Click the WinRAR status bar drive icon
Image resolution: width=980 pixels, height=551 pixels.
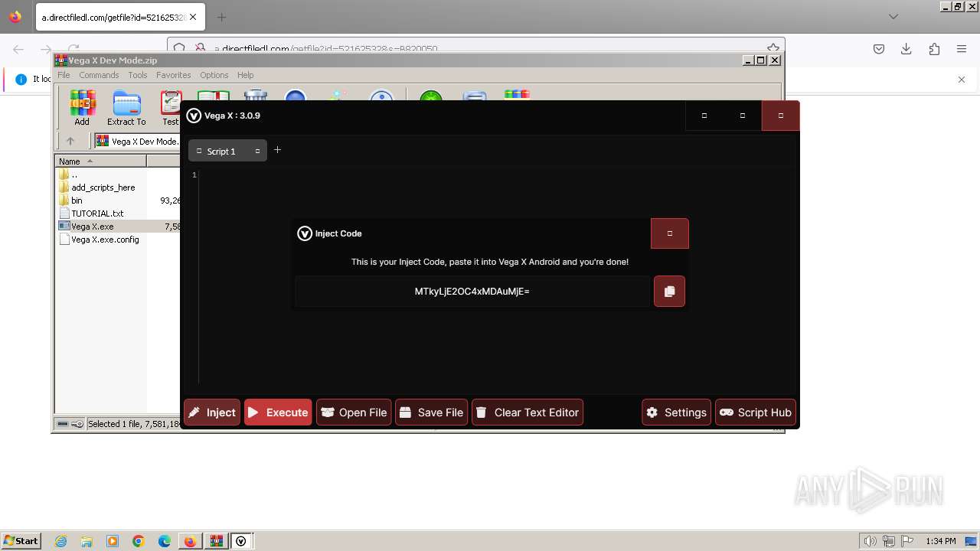point(64,424)
